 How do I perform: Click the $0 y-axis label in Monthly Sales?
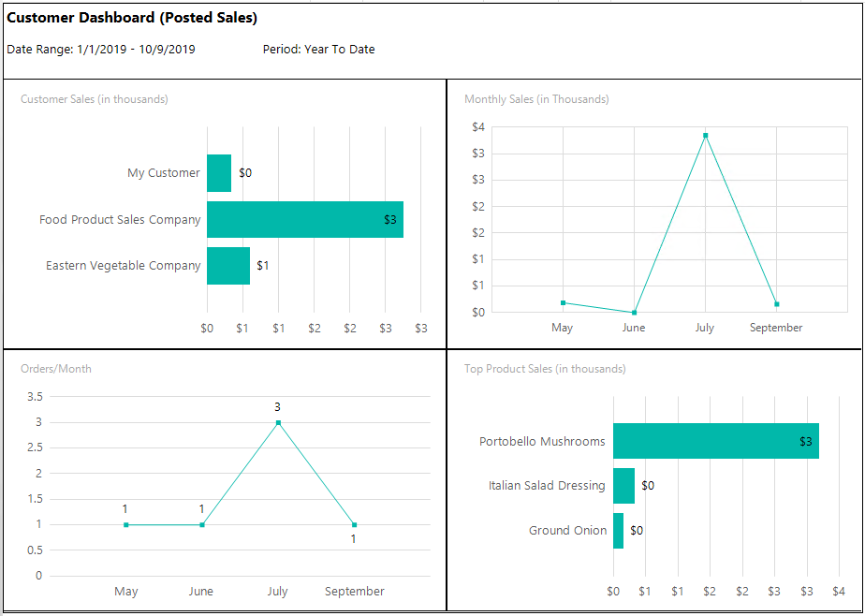[478, 312]
